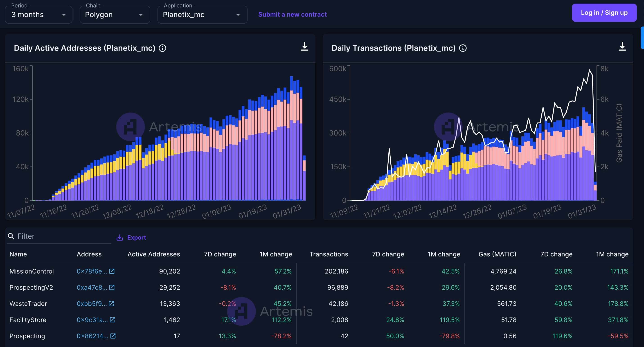Click 1M change value 371.8%
Screen dimensions: 644x347
point(618,320)
